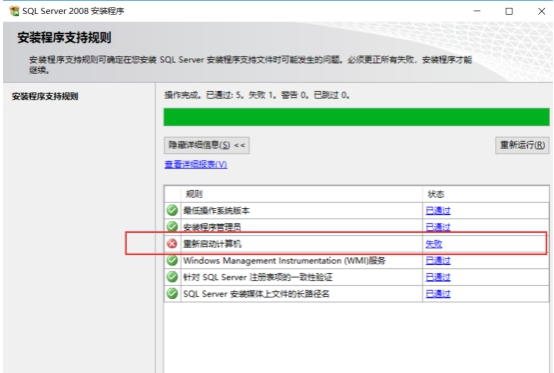Click green check icon for 安装媒体上文件的长路径名 row
This screenshot has width=554, height=373.
click(x=172, y=294)
